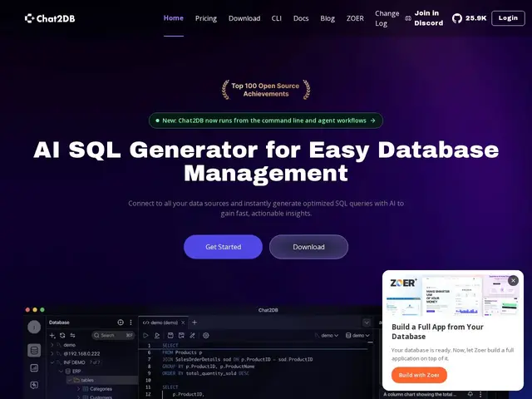Open the demo database dropdown in editor toolbar
The image size is (532, 399).
pos(357,336)
